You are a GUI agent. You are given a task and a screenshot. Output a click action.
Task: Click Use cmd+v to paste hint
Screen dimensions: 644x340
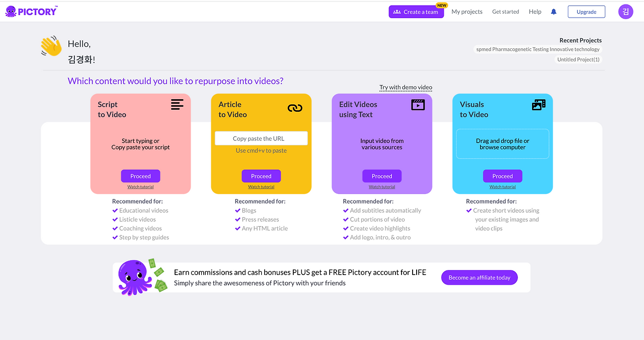[261, 151]
